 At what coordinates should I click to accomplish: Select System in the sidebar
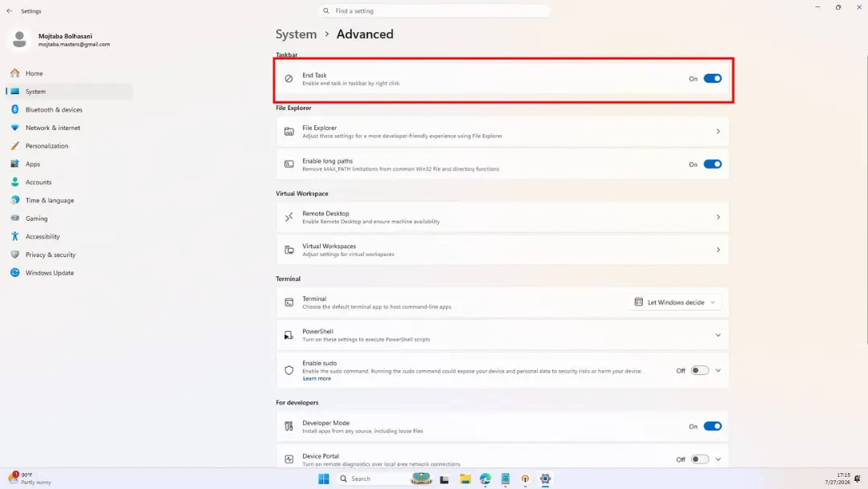[69, 92]
